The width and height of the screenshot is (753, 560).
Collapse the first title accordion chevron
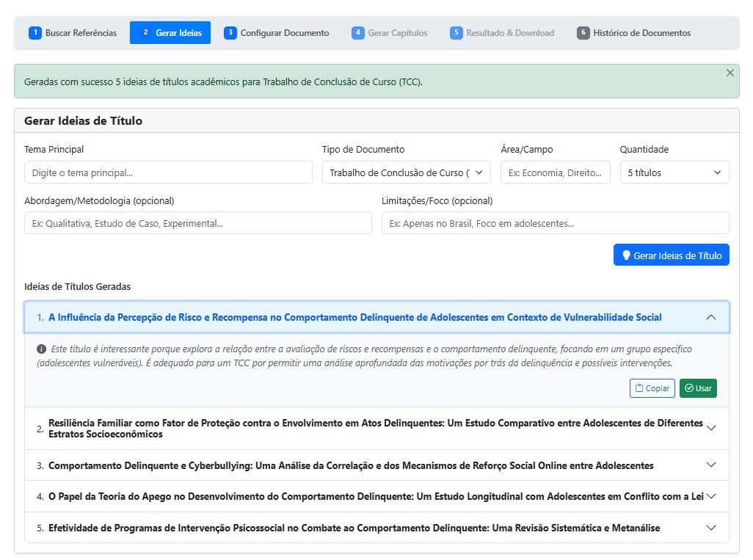[x=710, y=318]
